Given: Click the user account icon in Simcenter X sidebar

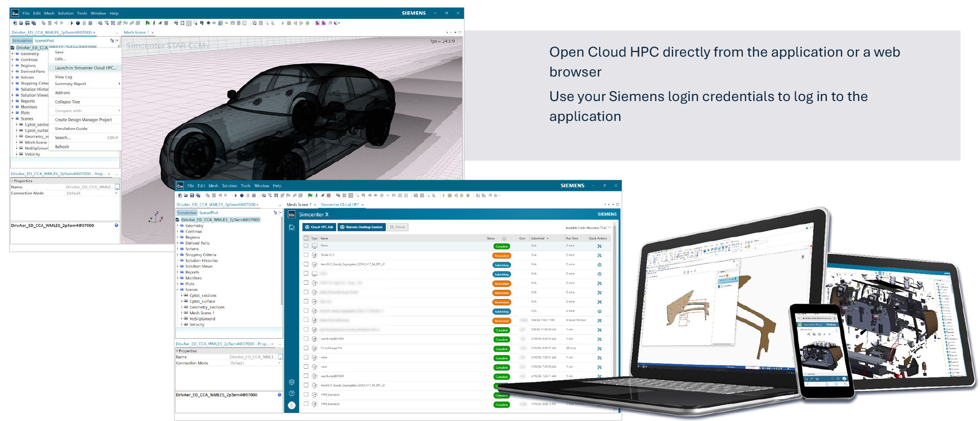Looking at the screenshot, I should pos(291,405).
